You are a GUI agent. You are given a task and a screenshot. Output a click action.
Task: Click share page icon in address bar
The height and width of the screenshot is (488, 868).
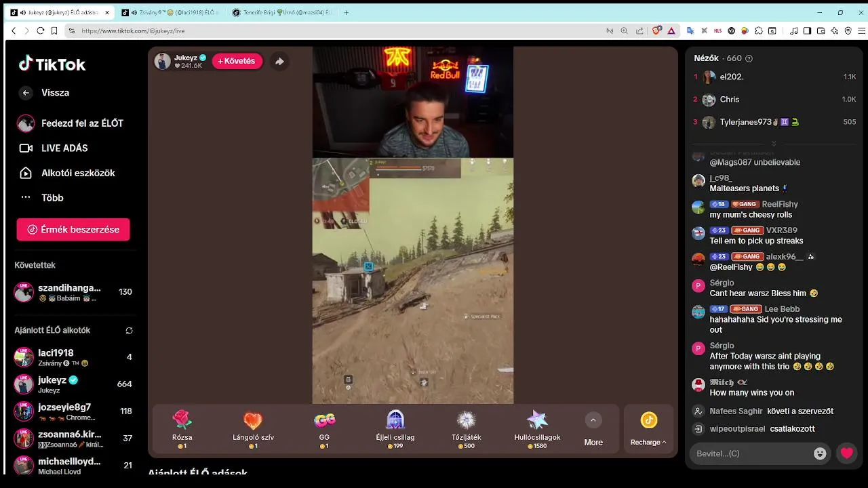[x=639, y=30]
